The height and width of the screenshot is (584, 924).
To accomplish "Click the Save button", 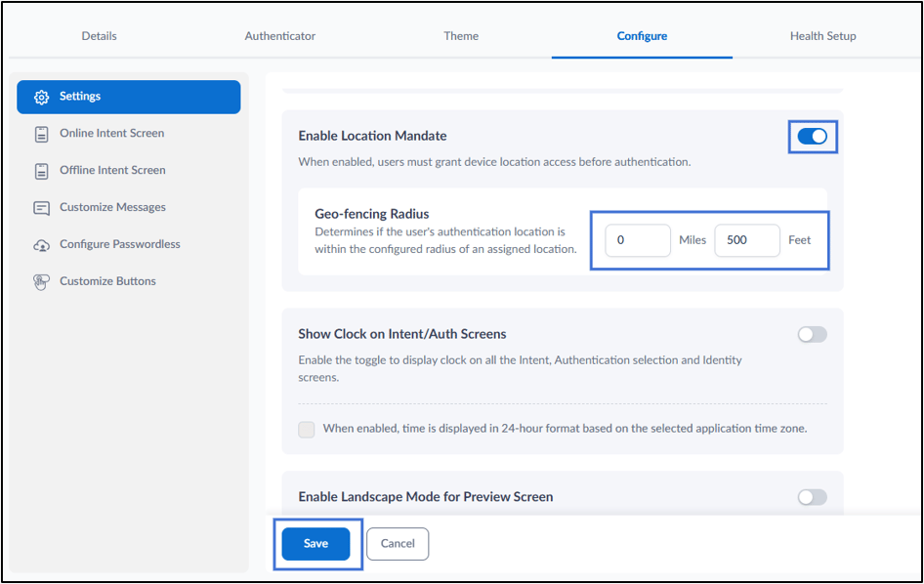I will [x=315, y=543].
